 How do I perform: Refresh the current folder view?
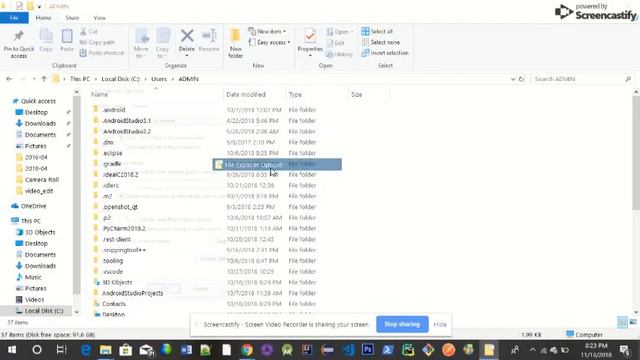pyautogui.click(x=521, y=79)
